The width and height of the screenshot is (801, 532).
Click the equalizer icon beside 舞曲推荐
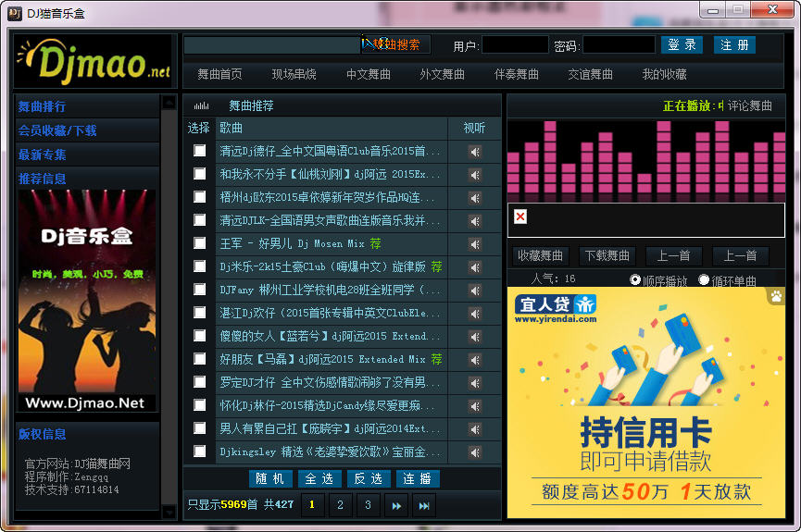pos(201,106)
